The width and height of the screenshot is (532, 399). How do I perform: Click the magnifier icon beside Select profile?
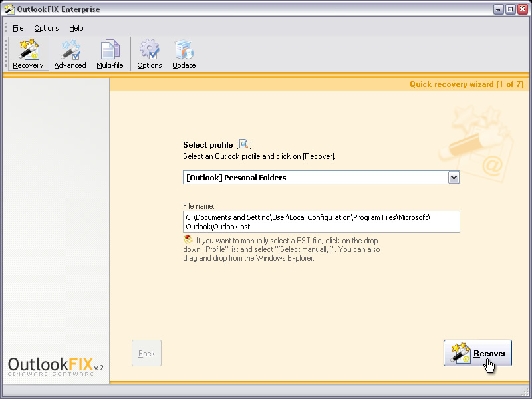click(243, 144)
